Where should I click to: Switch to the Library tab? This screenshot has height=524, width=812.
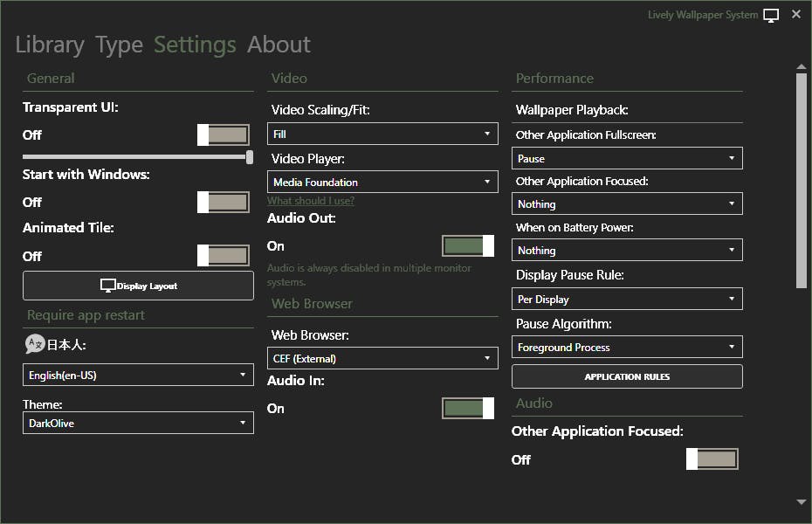[50, 45]
